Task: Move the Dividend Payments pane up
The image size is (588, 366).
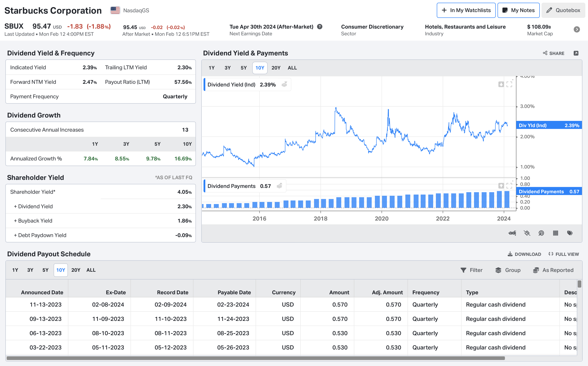Action: tap(501, 186)
